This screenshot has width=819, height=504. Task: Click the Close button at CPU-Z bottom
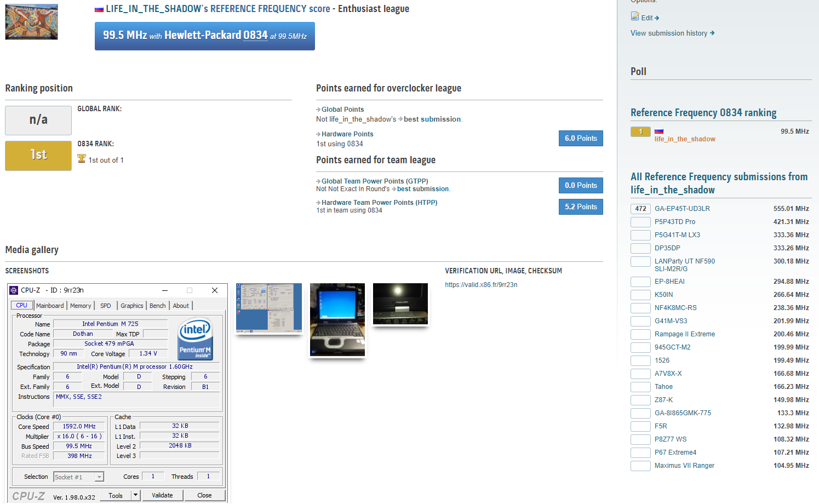pyautogui.click(x=204, y=495)
